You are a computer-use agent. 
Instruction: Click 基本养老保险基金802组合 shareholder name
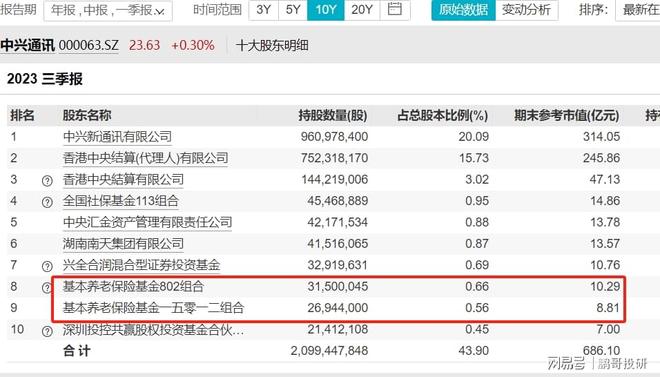(133, 287)
